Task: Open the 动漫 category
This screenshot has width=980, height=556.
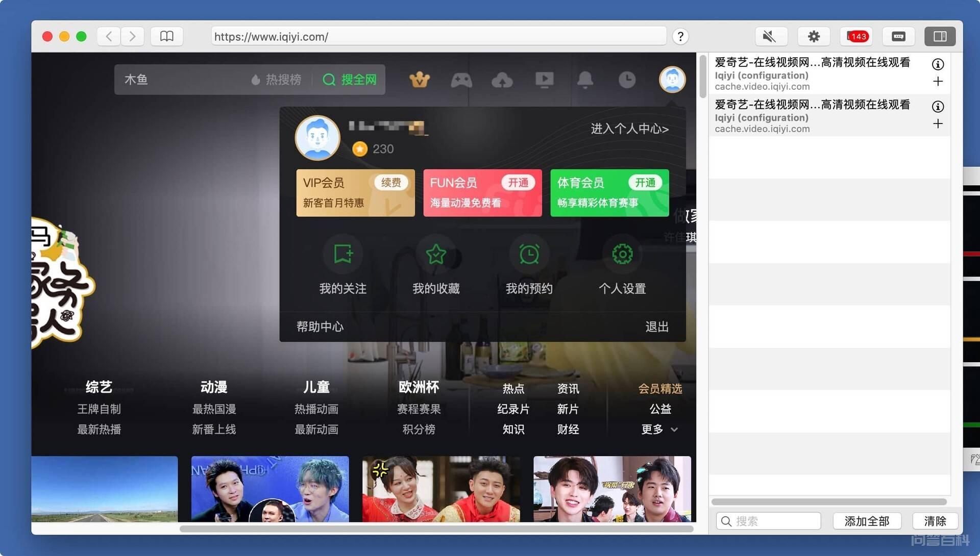Action: coord(213,387)
